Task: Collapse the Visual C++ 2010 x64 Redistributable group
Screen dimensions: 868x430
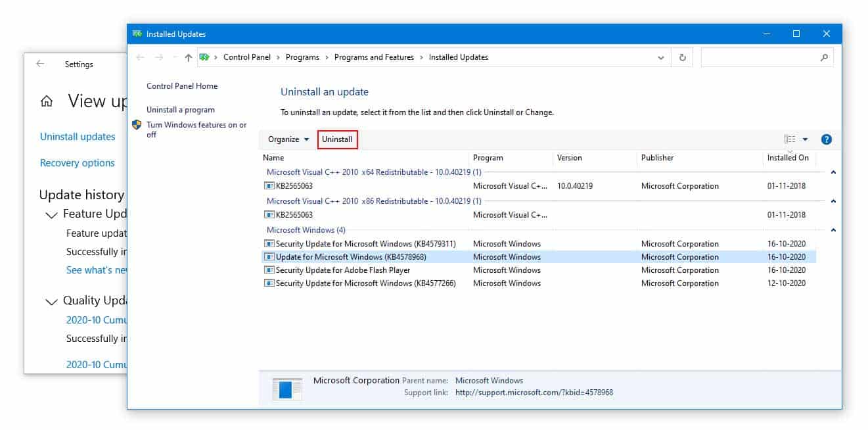Action: [x=833, y=172]
